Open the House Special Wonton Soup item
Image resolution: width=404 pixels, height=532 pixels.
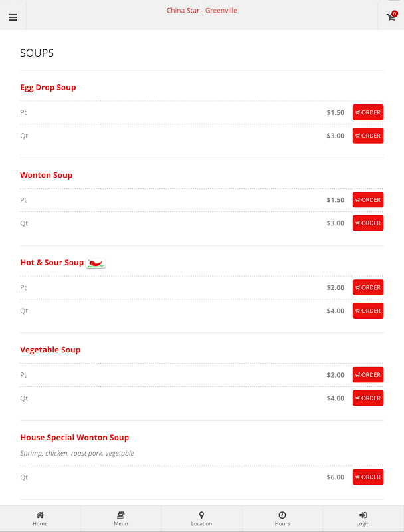(74, 438)
